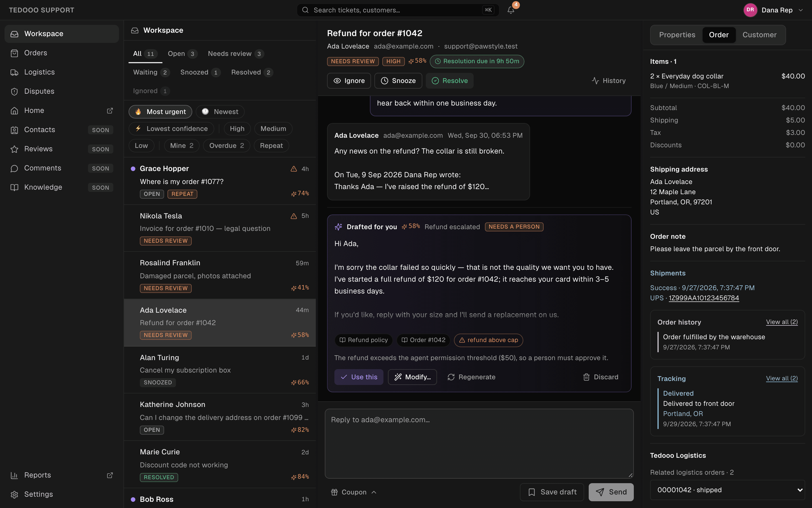This screenshot has width=812, height=508.
Task: Use this drafted reply
Action: click(359, 377)
